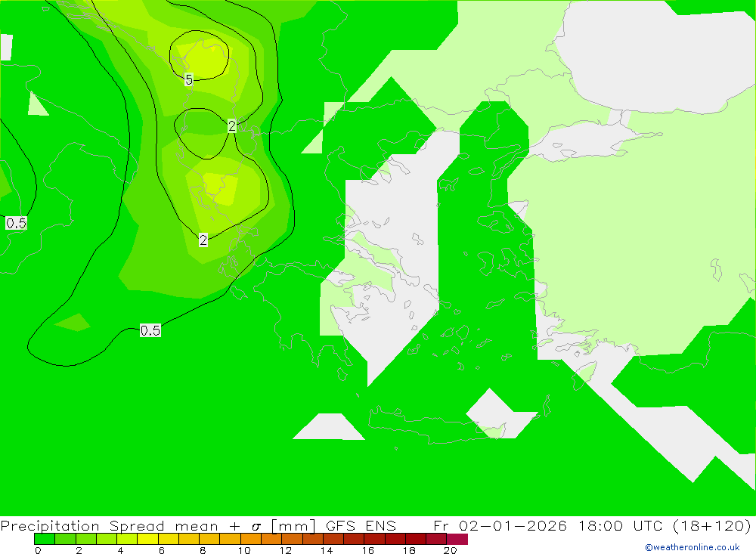The image size is (756, 554).
Task: Click the '(18+120)' forecast-hour text
Action: point(712,525)
